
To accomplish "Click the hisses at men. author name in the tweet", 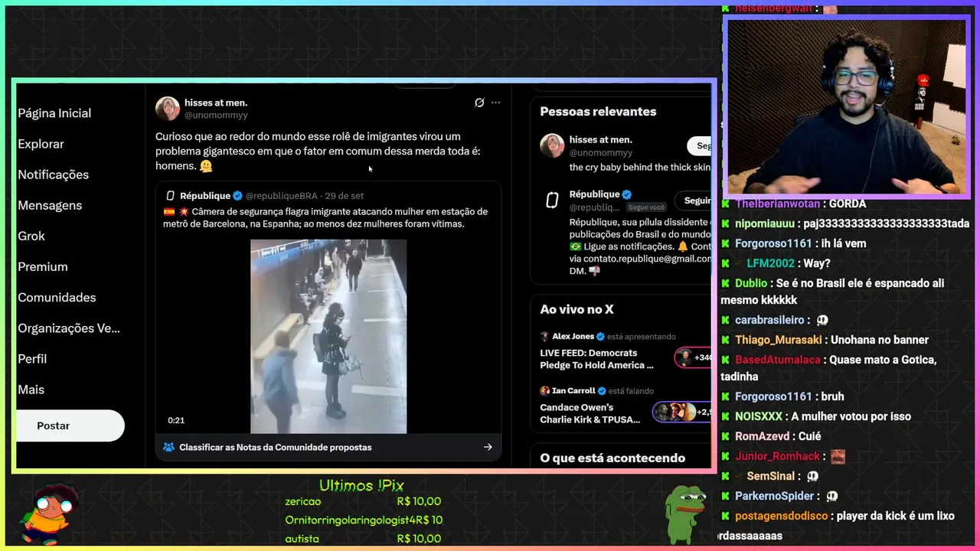I will pyautogui.click(x=216, y=103).
